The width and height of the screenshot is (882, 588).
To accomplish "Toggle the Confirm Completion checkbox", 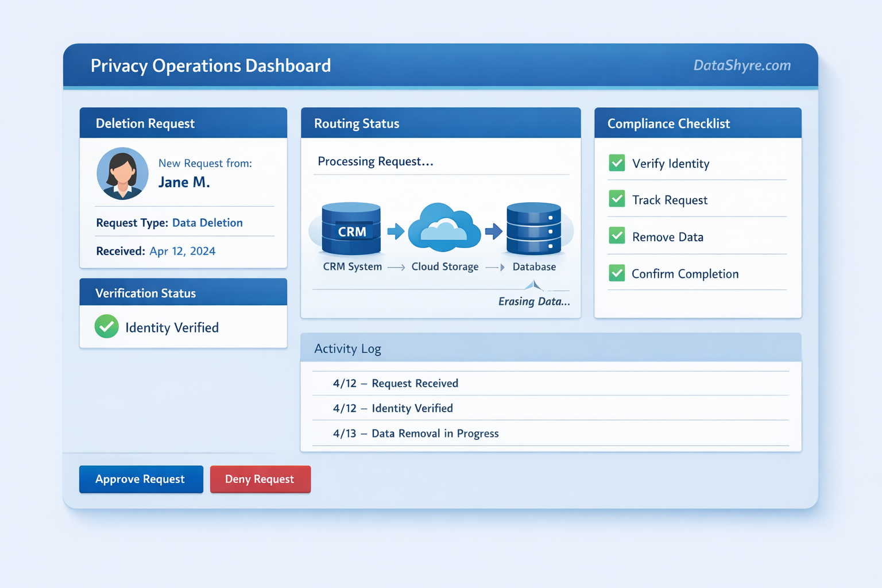I will coord(617,273).
